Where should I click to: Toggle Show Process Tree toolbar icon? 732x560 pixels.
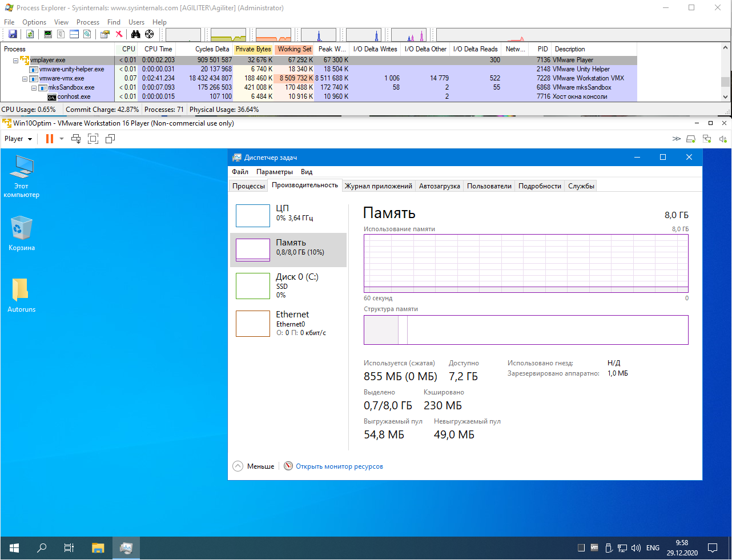[x=61, y=34]
